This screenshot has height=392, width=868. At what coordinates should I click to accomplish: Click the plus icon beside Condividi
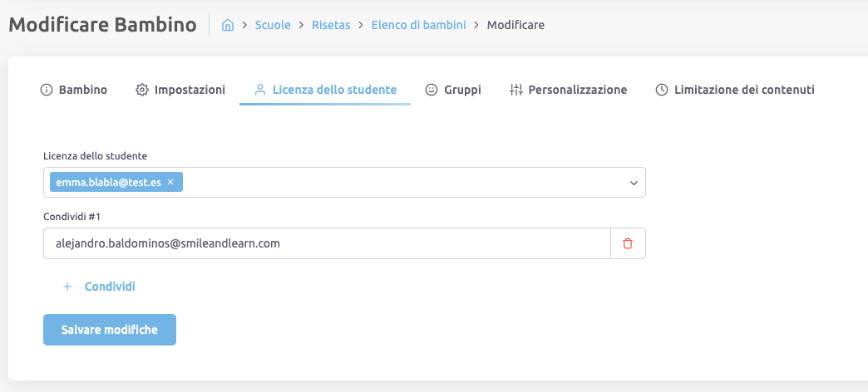[x=67, y=287]
